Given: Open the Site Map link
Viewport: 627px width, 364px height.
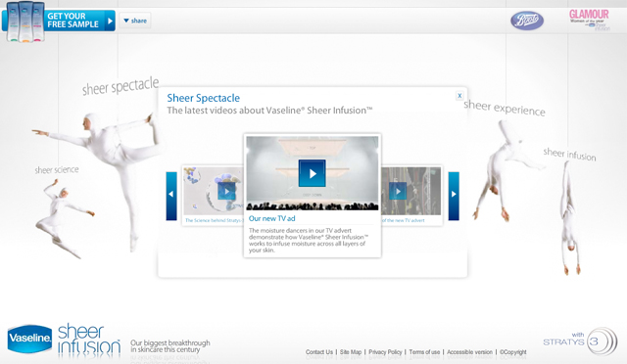Looking at the screenshot, I should (x=351, y=352).
